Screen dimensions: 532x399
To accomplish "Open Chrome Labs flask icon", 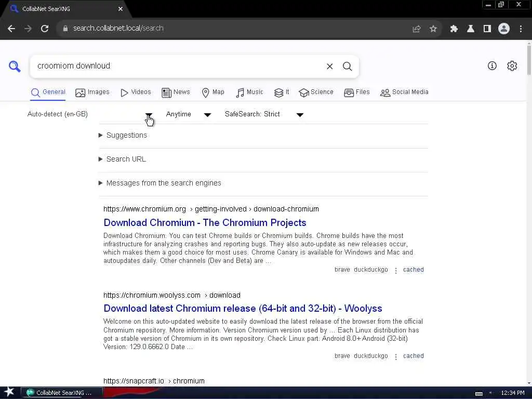I will click(471, 29).
